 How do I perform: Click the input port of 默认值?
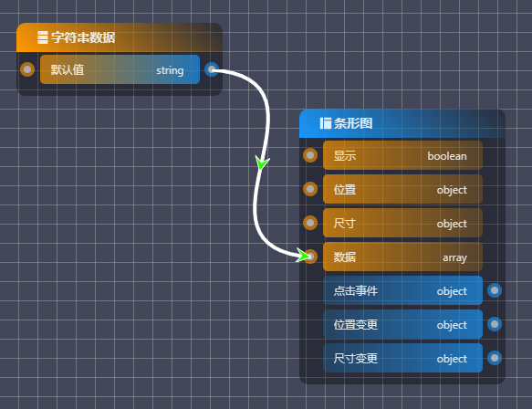[x=27, y=69]
